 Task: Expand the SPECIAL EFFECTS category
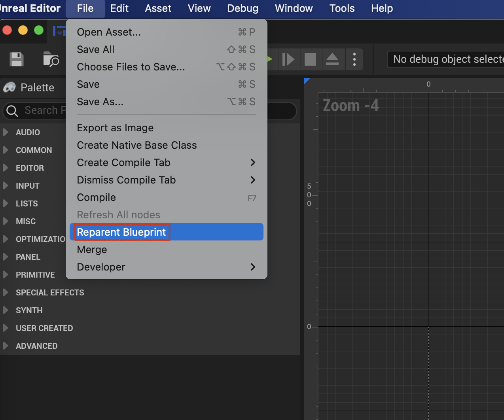pos(6,292)
